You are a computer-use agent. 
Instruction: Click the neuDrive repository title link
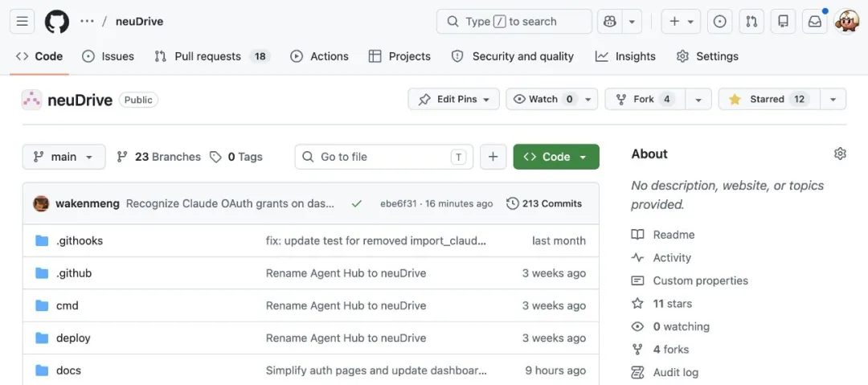(x=80, y=100)
